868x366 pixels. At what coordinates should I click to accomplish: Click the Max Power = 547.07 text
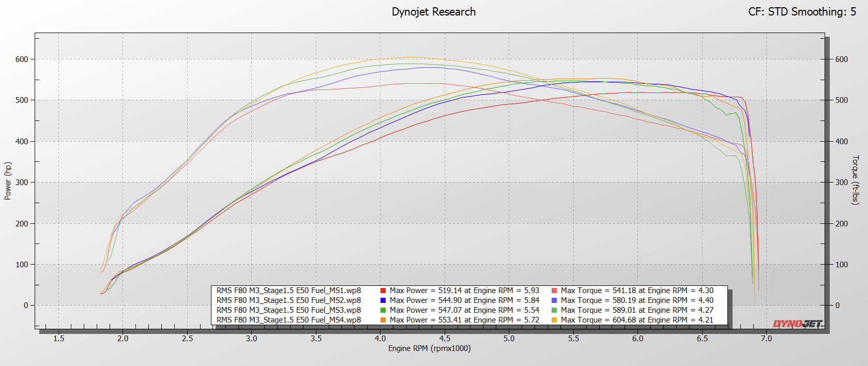tap(425, 310)
